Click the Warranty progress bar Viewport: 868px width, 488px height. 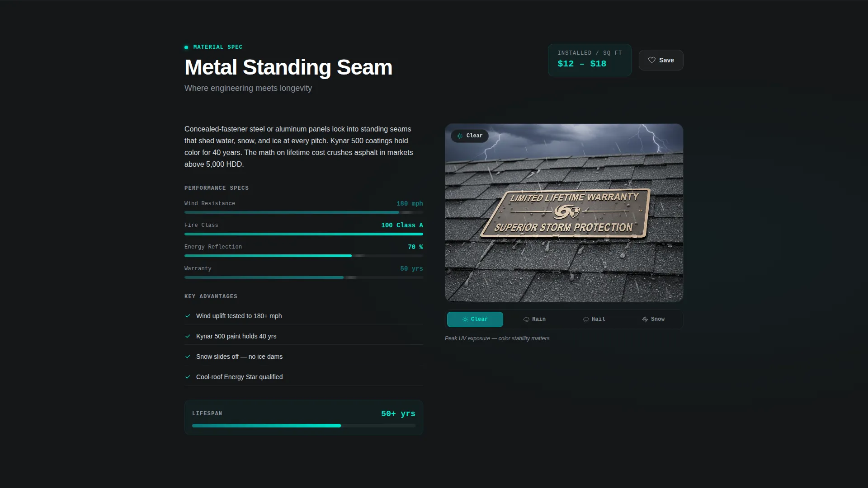(x=304, y=277)
